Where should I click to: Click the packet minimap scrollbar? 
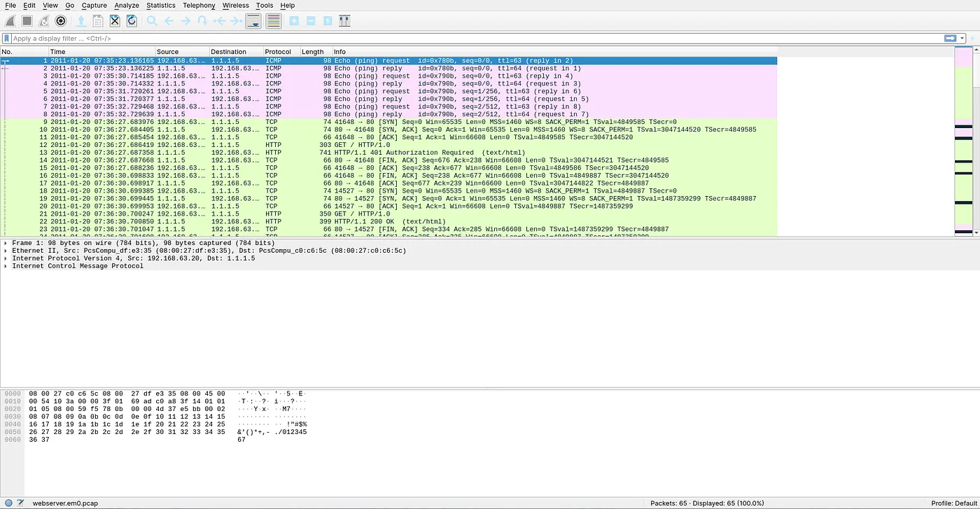click(963, 140)
